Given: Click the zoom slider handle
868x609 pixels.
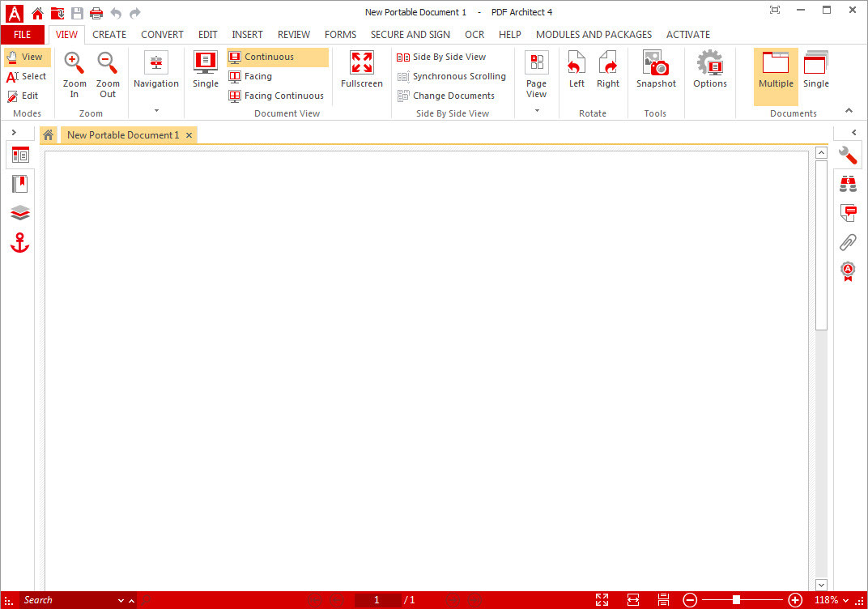Looking at the screenshot, I should (x=736, y=600).
